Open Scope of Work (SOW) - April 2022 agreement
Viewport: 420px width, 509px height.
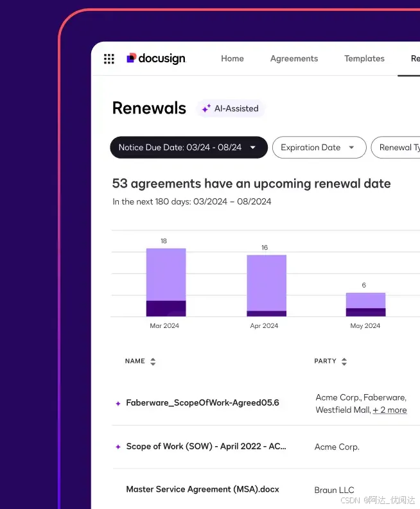[x=206, y=446]
